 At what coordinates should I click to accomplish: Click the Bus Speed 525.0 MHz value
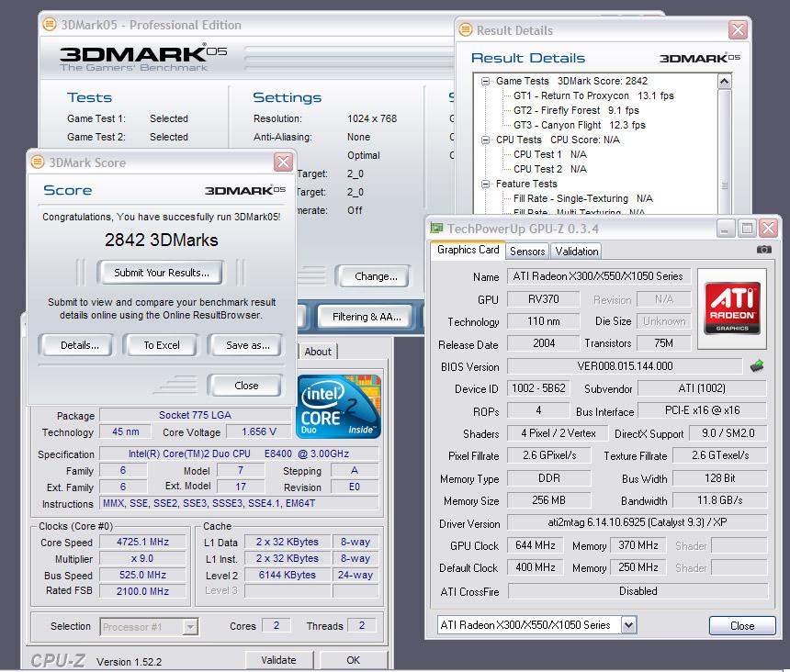pos(142,575)
